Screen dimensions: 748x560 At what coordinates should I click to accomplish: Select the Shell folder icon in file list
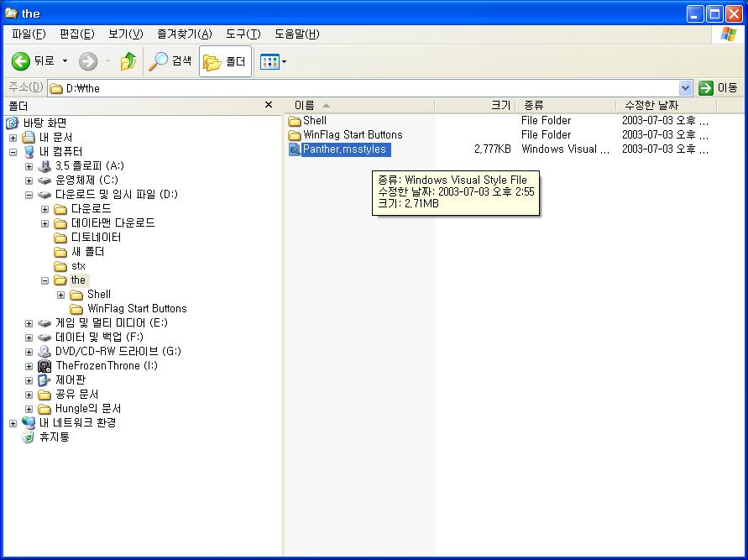pos(295,121)
